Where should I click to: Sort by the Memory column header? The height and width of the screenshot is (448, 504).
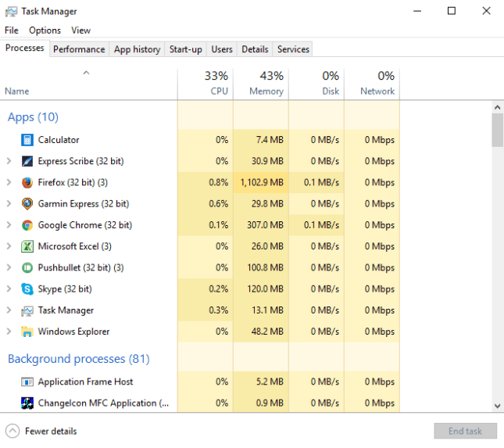(261, 84)
